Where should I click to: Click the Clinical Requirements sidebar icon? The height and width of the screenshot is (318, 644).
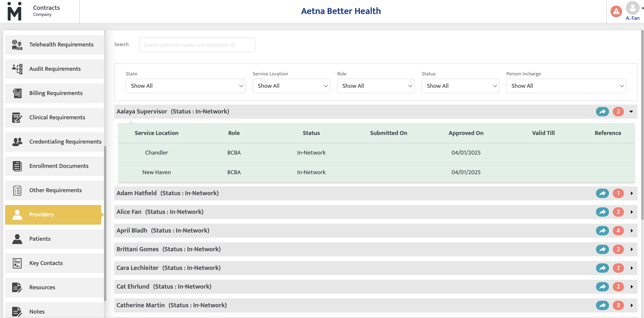coord(17,118)
